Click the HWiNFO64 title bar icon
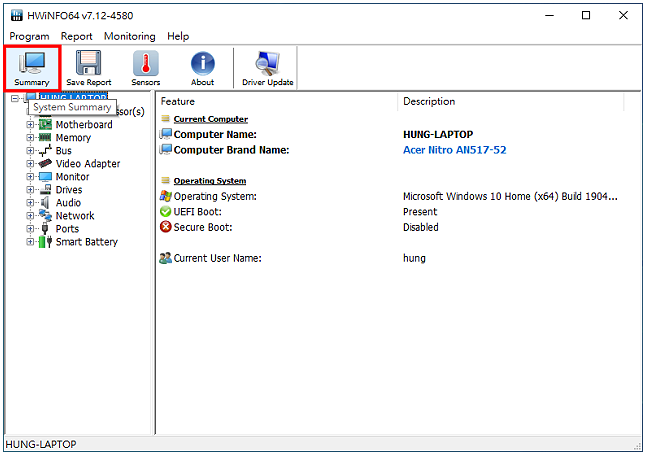Viewport: 647px width, 456px height. (17, 16)
